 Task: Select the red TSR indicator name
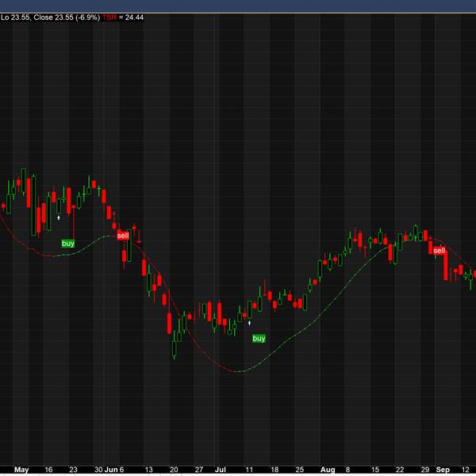(x=109, y=17)
